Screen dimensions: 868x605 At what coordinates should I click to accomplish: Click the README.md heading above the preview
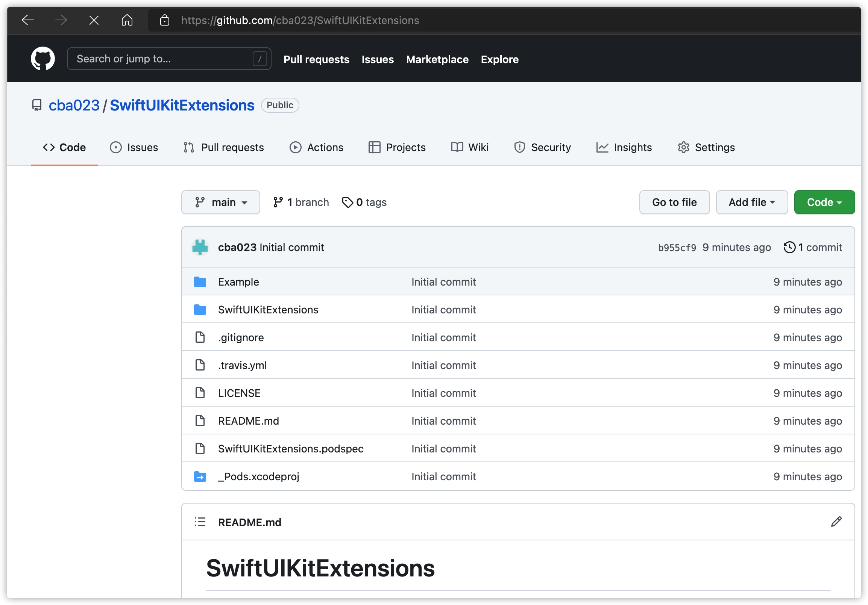coord(250,522)
